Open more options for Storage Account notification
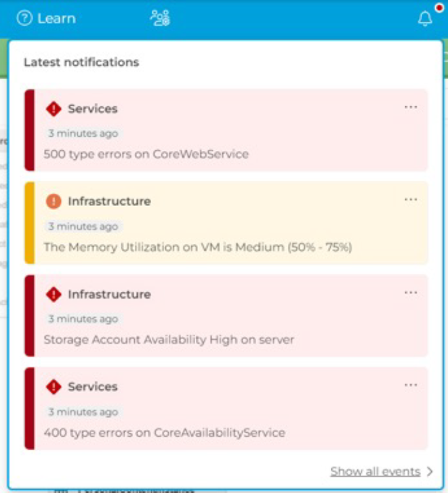 point(411,293)
